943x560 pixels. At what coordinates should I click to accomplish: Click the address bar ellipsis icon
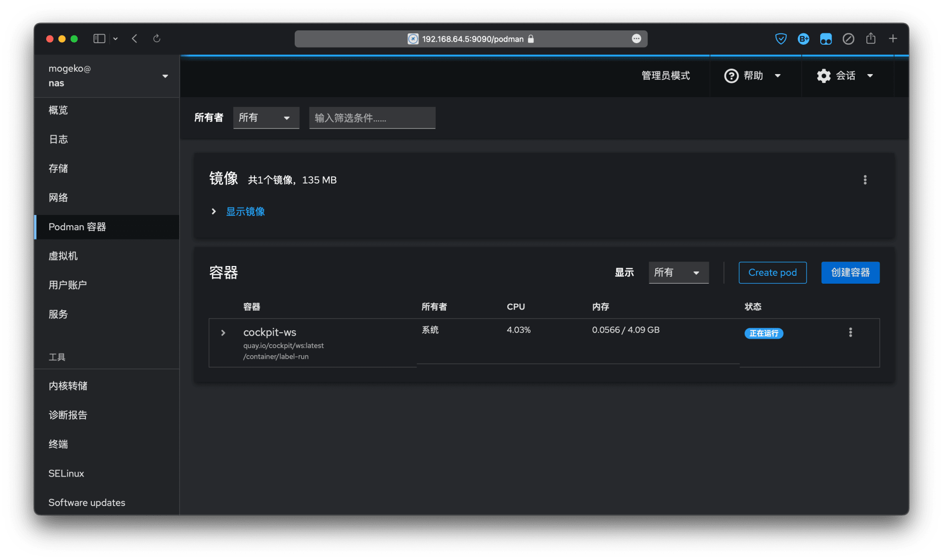coord(636,39)
